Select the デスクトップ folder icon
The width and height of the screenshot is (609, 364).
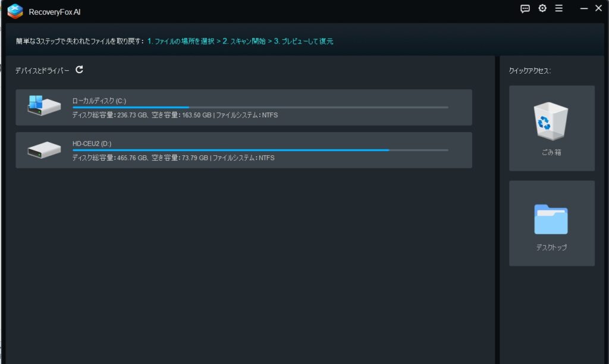[551, 219]
